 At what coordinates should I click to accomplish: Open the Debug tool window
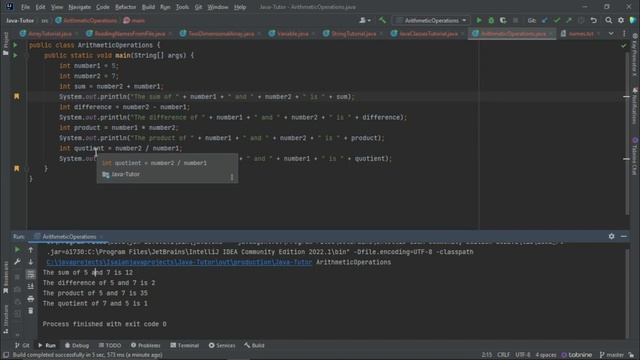pos(77,345)
